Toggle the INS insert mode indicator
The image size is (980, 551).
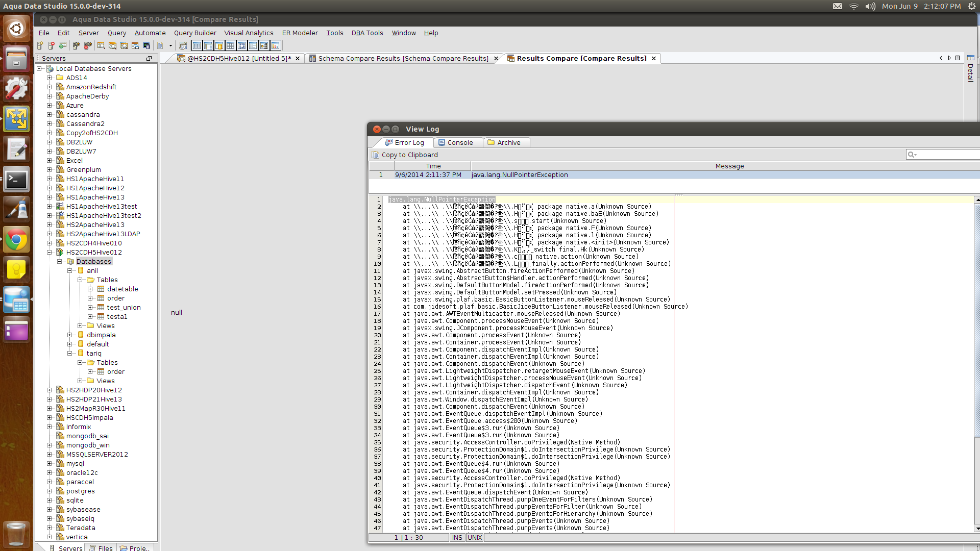pos(457,538)
